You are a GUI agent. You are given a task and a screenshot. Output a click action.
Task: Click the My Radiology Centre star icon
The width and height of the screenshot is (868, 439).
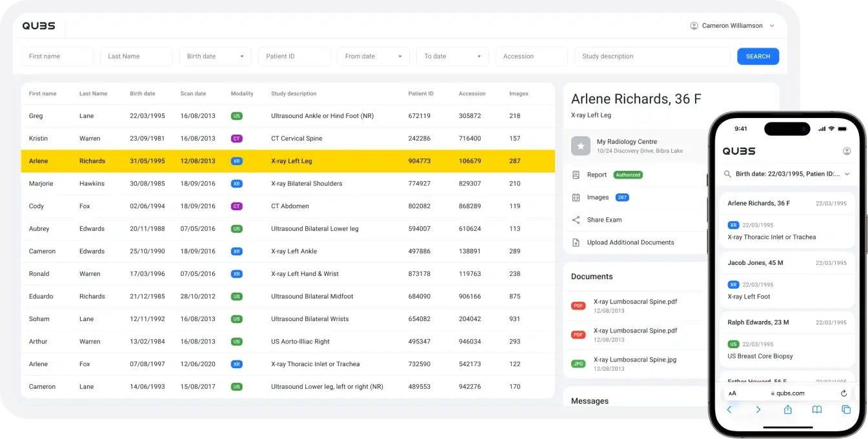pos(581,146)
